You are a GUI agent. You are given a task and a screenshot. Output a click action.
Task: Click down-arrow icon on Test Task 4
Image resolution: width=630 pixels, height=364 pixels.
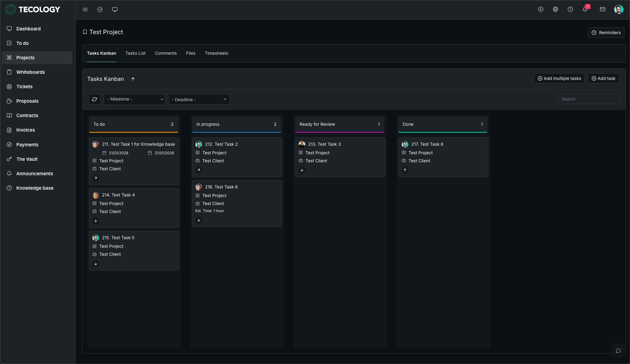tap(96, 221)
